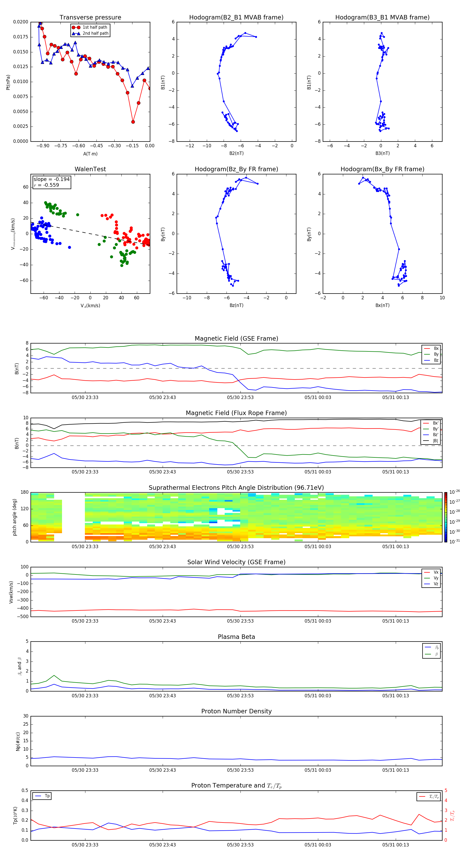Click the Pt(nPa) y-axis label

[8, 82]
